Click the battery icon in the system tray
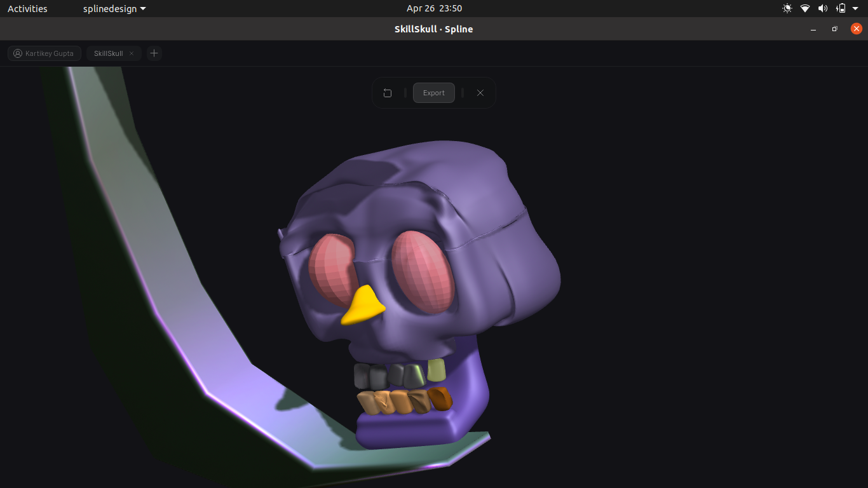The height and width of the screenshot is (488, 868). click(841, 8)
